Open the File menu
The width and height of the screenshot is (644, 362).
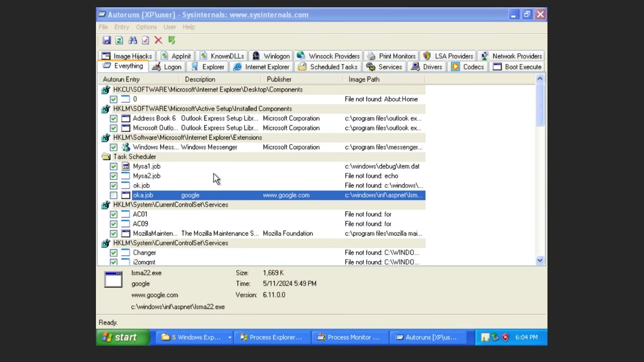[x=103, y=27]
